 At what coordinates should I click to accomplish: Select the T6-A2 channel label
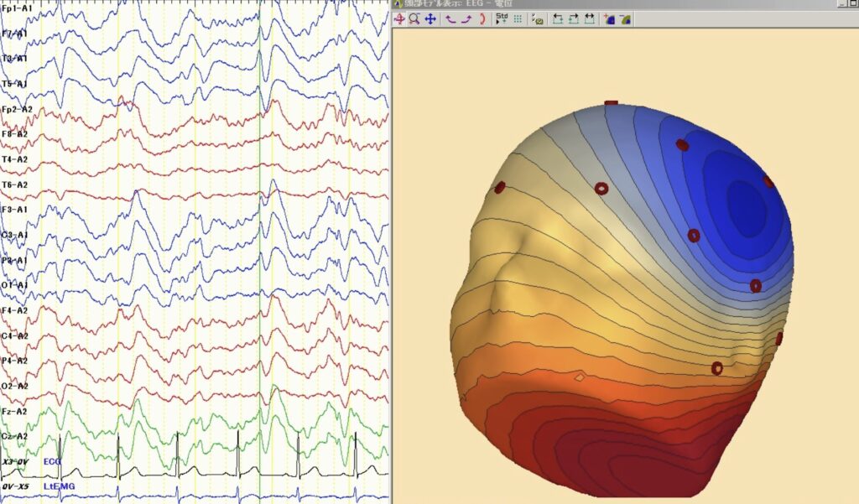15,184
